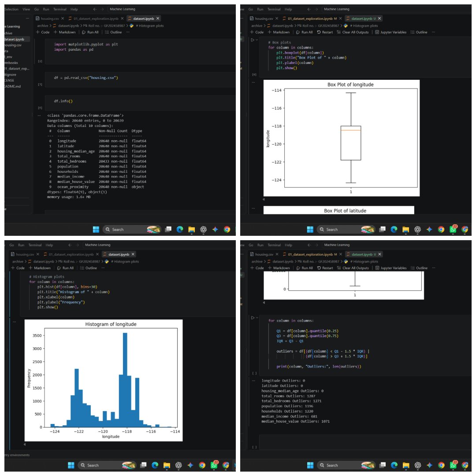Open Run menu in bottom-right screenshot
The width and height of the screenshot is (476, 476).
tap(260, 245)
